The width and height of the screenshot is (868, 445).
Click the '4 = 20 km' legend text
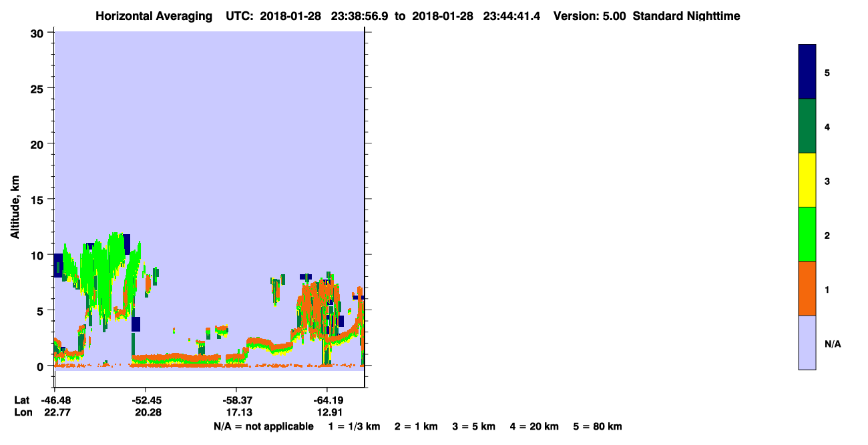click(534, 426)
